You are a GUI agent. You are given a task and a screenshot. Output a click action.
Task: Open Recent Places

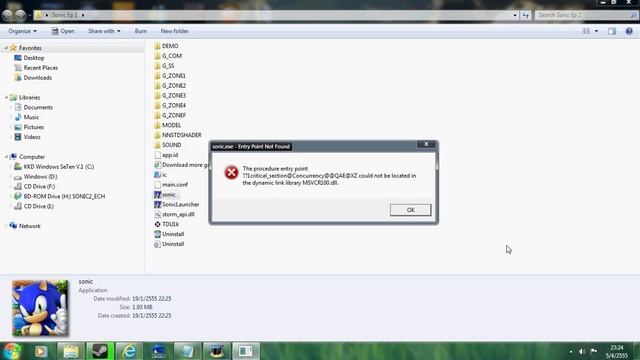[x=40, y=68]
